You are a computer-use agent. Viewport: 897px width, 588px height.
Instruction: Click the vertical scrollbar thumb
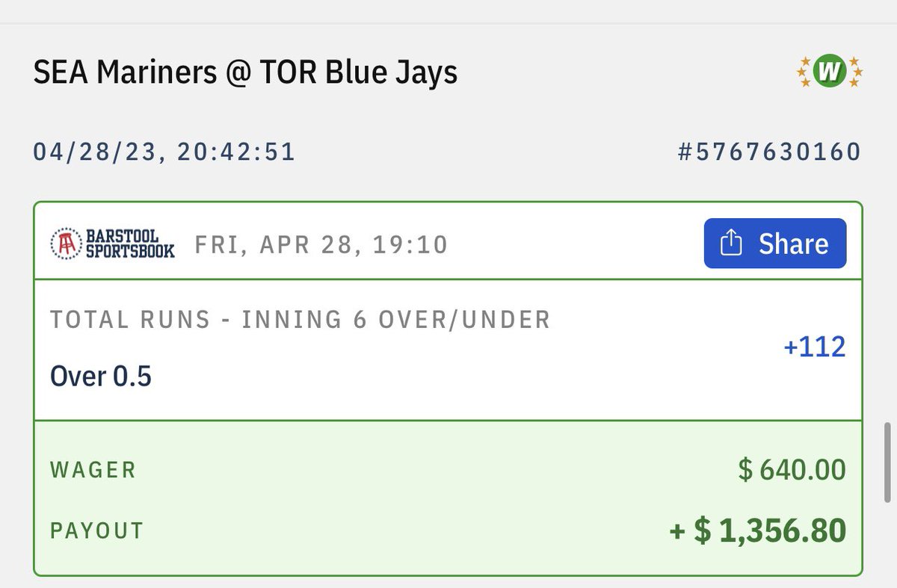point(887,462)
